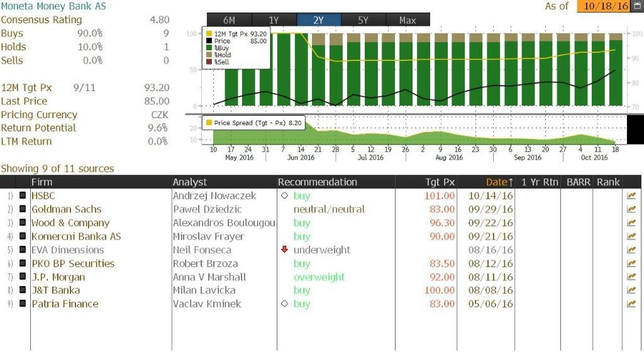This screenshot has height=352, width=644.
Task: Click the document icon next to EVA Dimensions
Action: pos(23,250)
